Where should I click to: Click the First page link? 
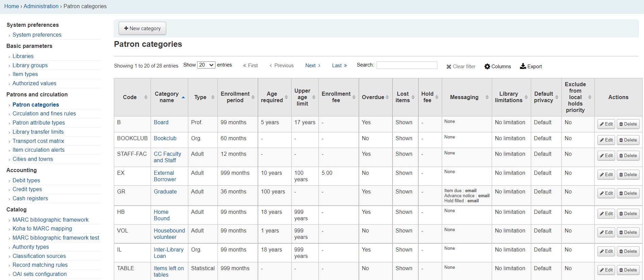(x=250, y=66)
